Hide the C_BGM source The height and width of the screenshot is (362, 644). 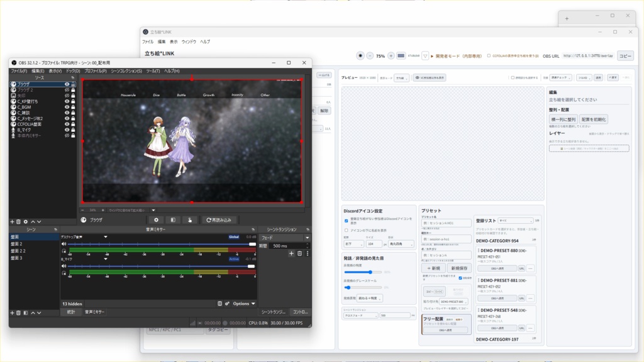tap(67, 107)
